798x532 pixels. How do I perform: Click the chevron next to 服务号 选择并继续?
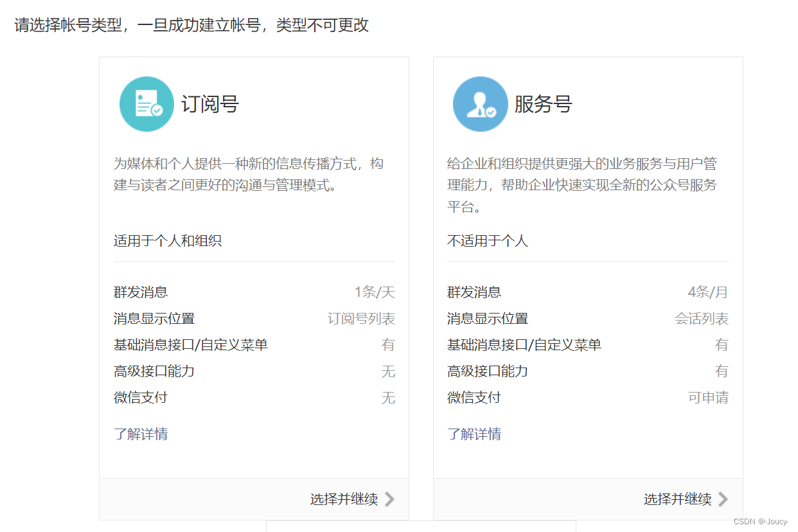723,499
